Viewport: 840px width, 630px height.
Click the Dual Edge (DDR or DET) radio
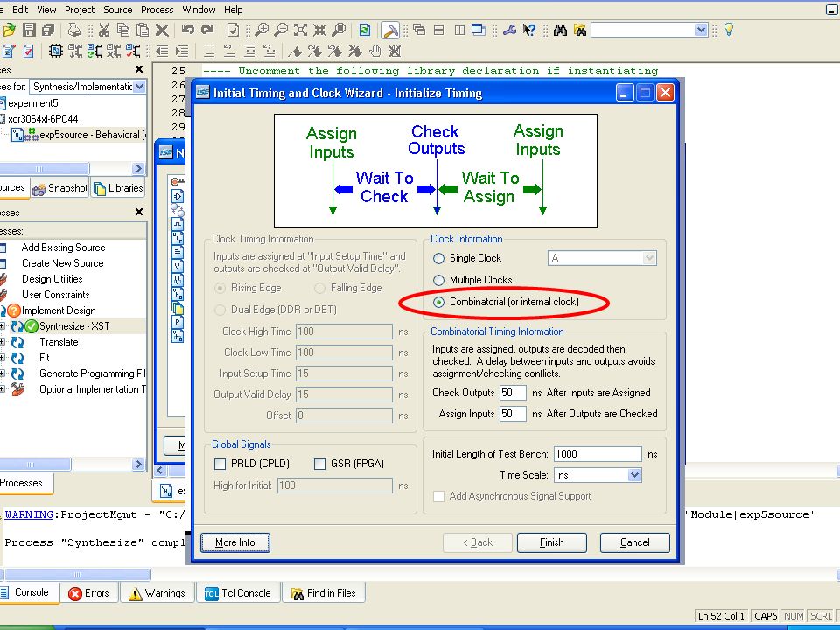[220, 310]
